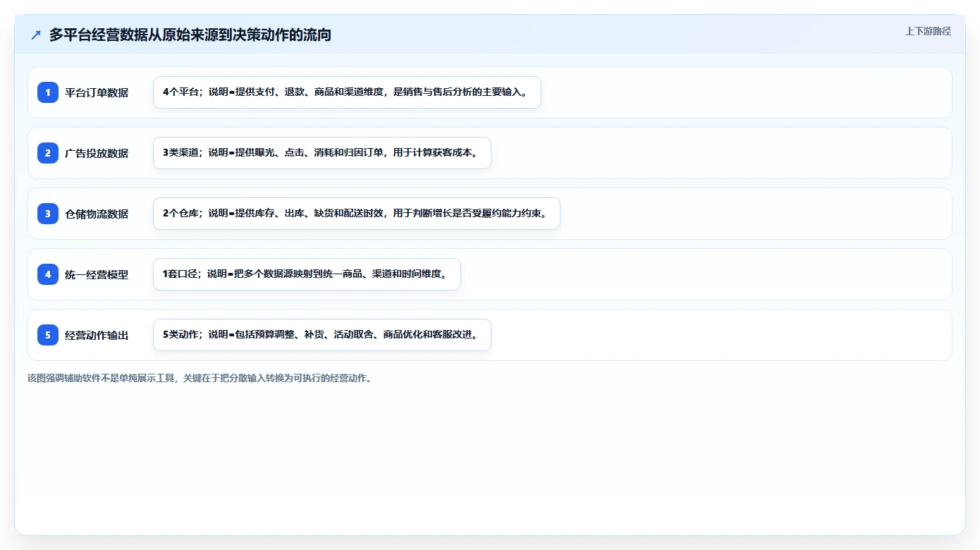This screenshot has height=550, width=980.
Task: Click the '上下游路径' label in header
Action: point(928,31)
